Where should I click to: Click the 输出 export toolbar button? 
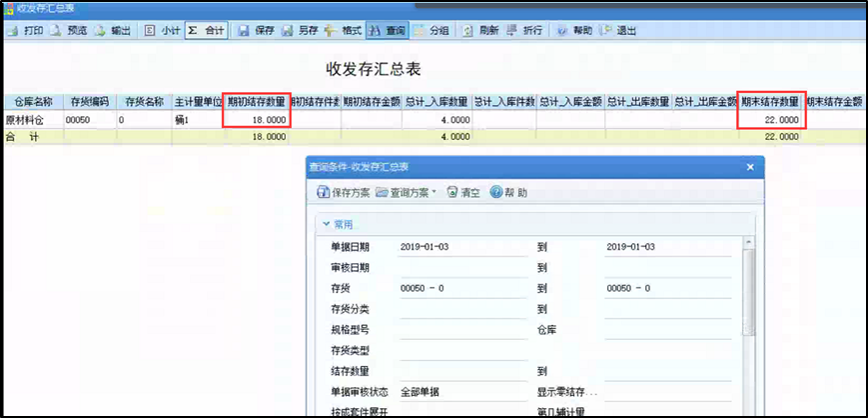pos(113,31)
